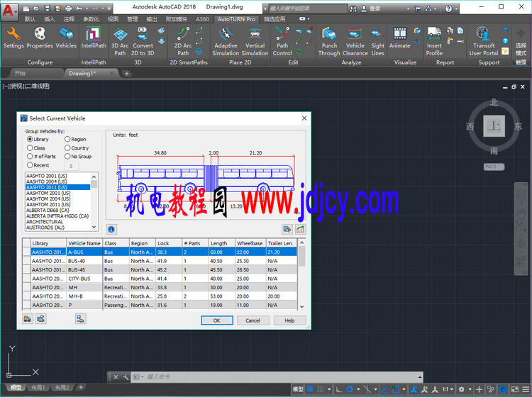Click the vehicle info button
This screenshot has height=397, width=532.
click(111, 230)
